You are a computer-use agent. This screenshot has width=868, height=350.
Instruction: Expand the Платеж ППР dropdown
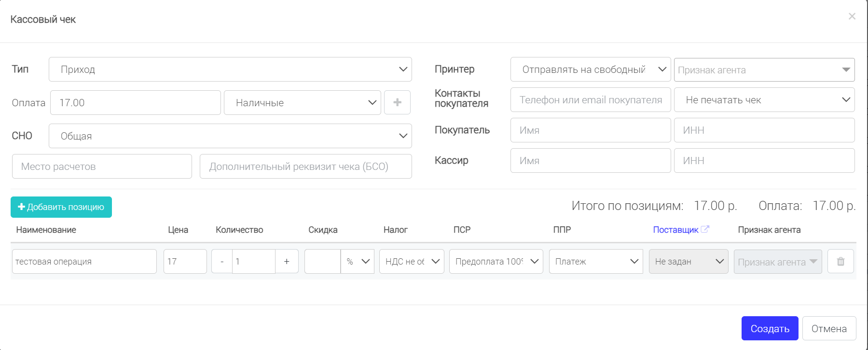596,261
